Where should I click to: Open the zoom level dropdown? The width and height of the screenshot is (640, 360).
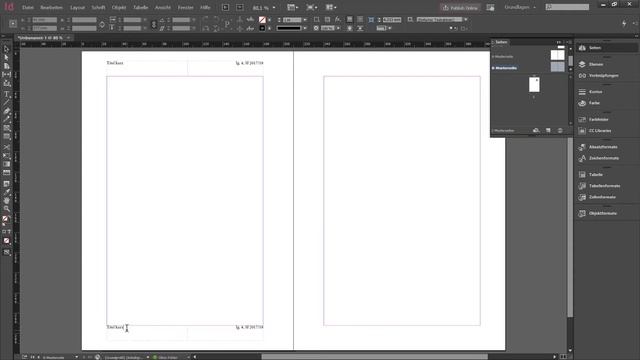click(273, 7)
